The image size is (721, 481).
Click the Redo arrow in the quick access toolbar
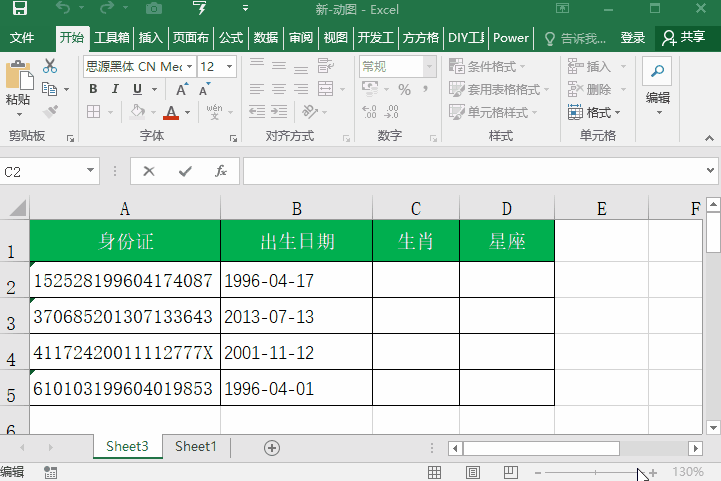click(107, 8)
